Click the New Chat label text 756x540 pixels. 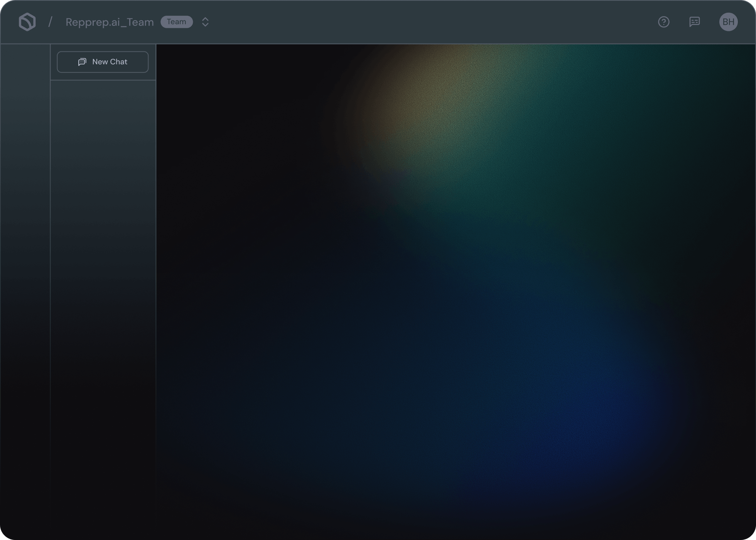[x=110, y=62]
